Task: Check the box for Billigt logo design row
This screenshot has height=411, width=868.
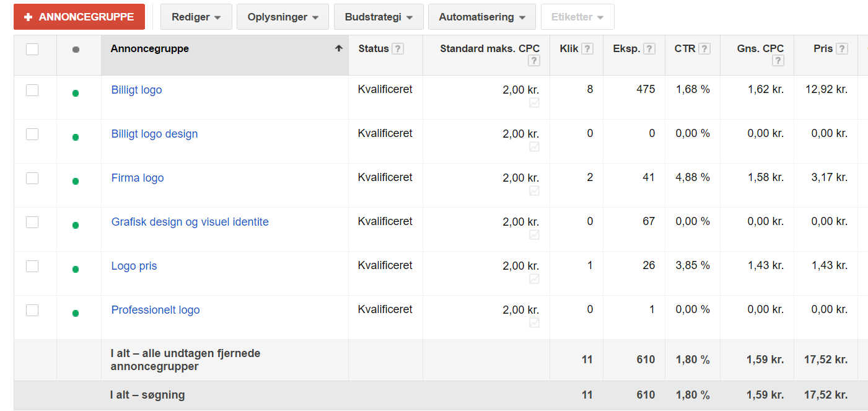Action: pos(32,135)
